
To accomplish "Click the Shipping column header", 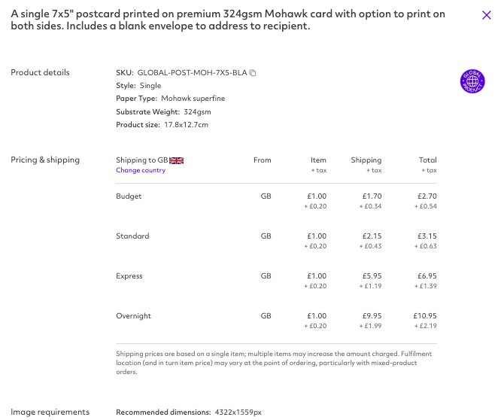I will coord(366,160).
